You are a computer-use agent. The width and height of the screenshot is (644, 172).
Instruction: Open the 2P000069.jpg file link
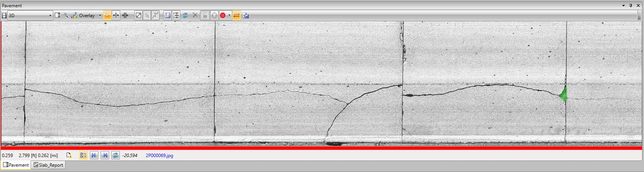159,156
